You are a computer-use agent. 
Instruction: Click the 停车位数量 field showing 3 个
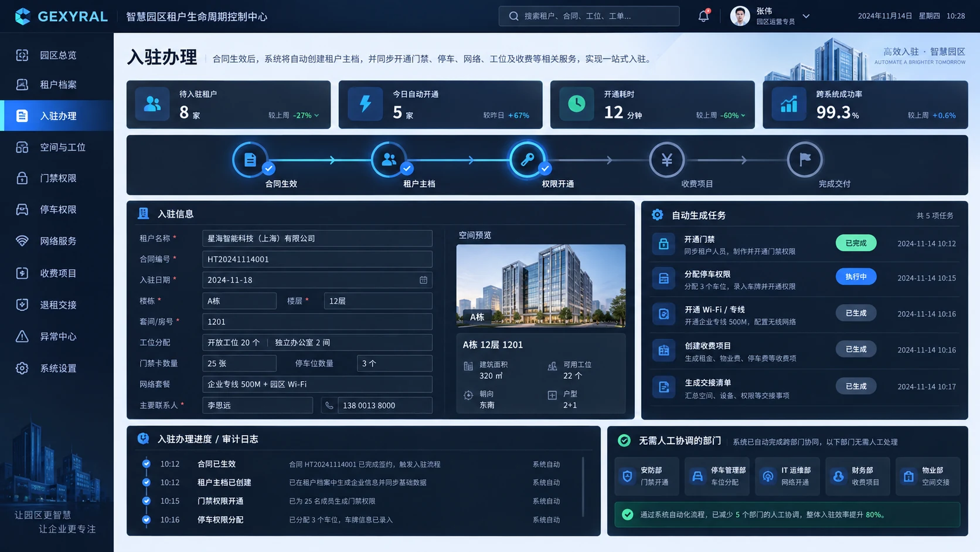[394, 364]
